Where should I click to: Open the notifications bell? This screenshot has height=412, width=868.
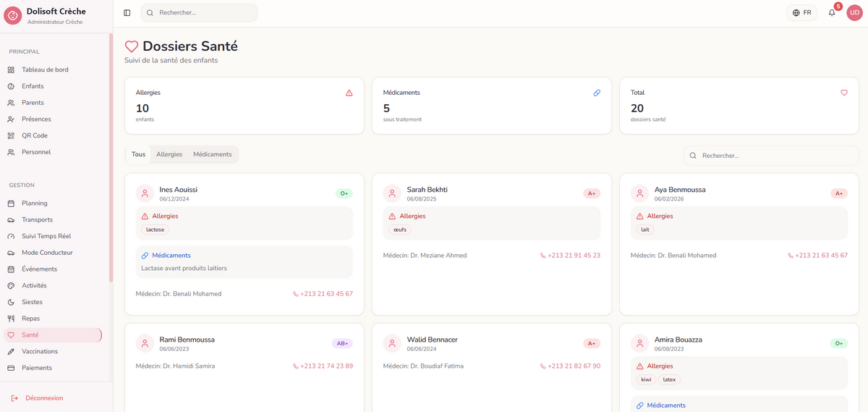[x=832, y=12]
